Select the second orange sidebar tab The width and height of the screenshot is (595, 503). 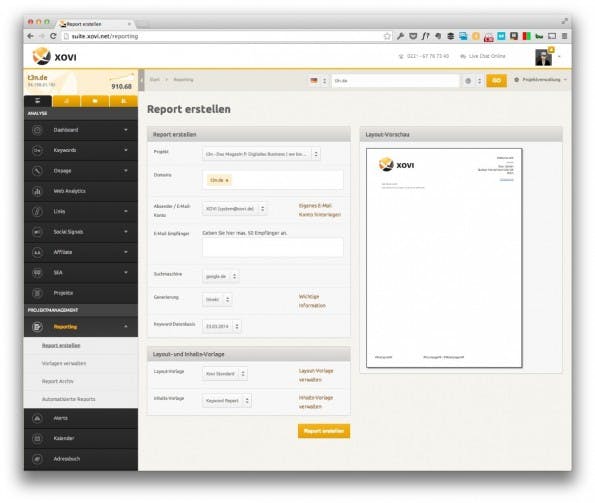(66, 101)
